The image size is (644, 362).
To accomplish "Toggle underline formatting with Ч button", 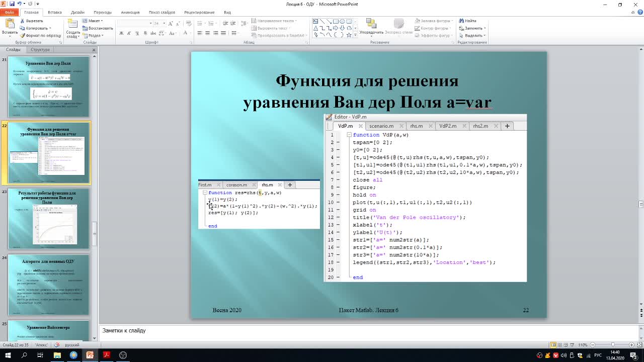I will coord(137,33).
